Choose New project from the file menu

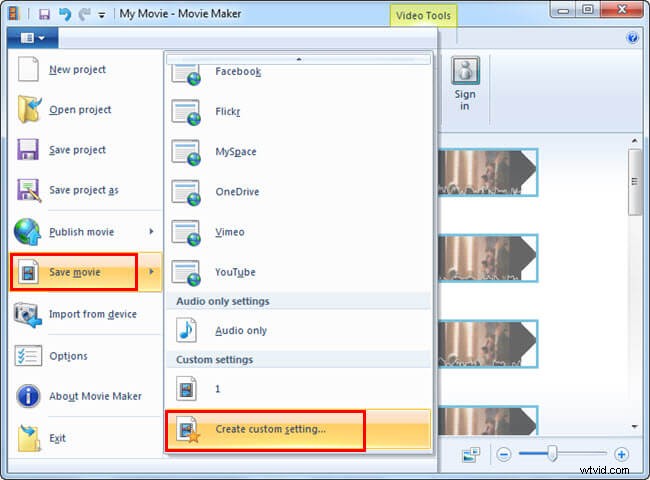pyautogui.click(x=78, y=70)
